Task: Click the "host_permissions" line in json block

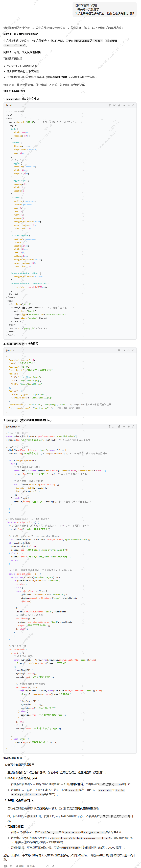Action: tap(44, 408)
